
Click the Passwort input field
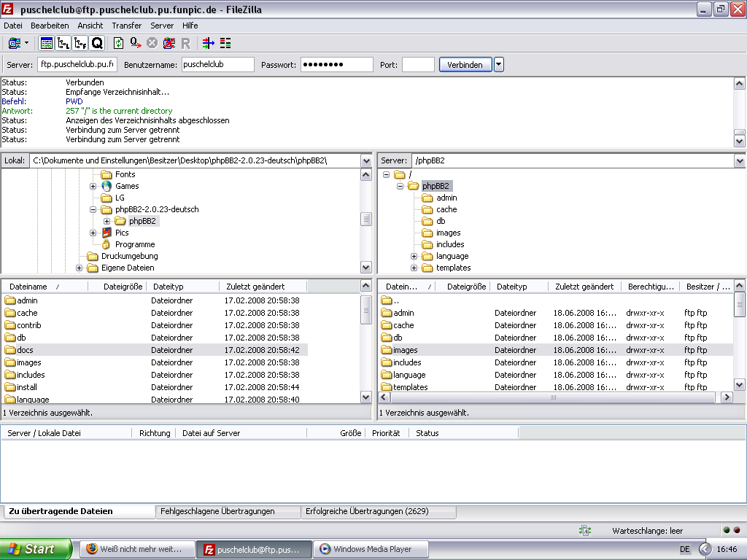336,65
